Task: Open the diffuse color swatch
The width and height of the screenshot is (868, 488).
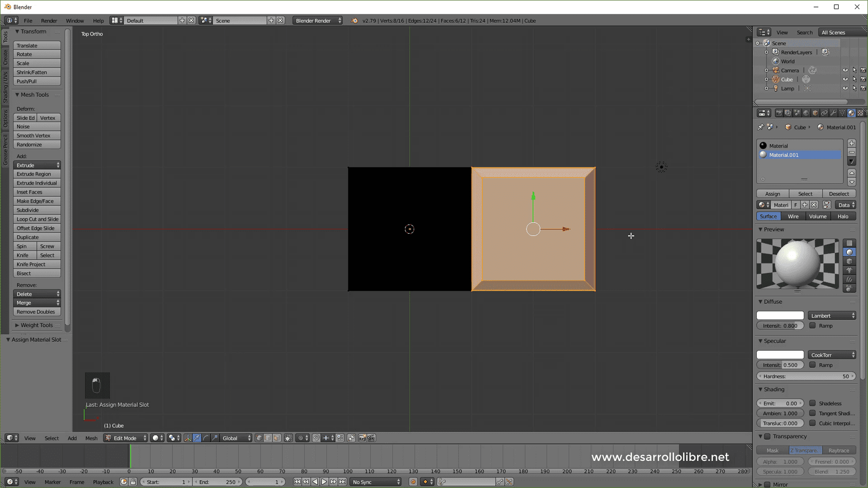Action: (x=780, y=316)
